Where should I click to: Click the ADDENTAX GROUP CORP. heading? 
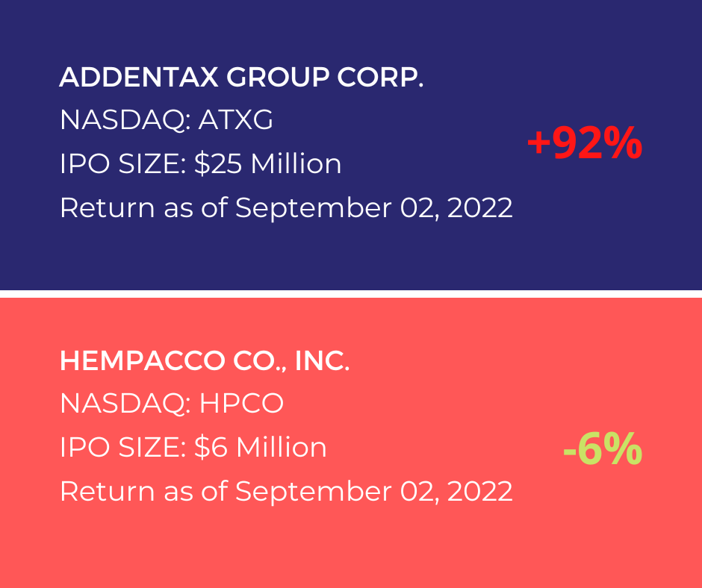(x=241, y=77)
